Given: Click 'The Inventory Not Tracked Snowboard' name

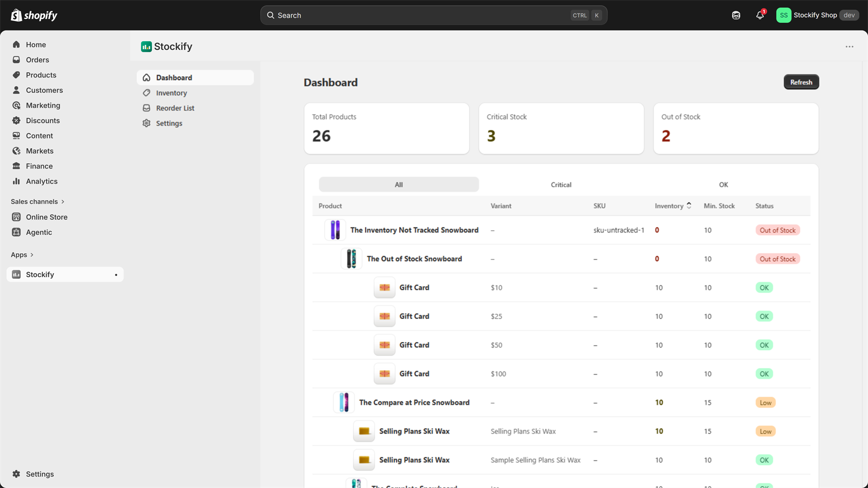Looking at the screenshot, I should click(x=414, y=230).
